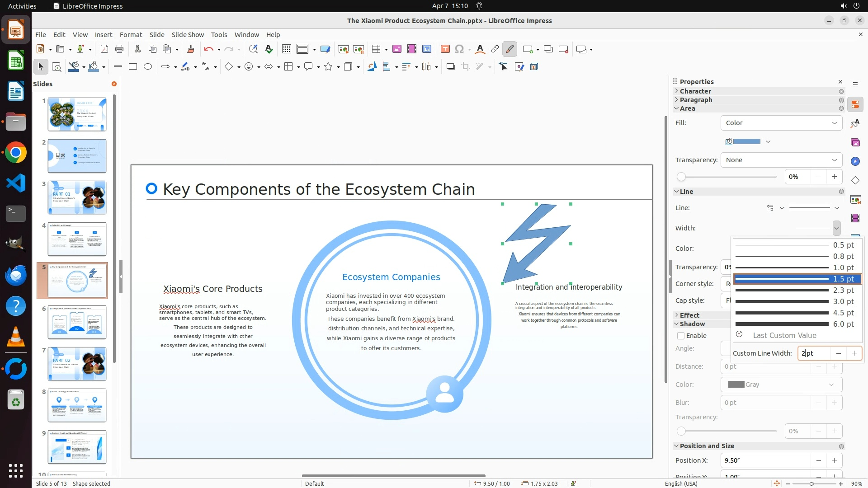Choose the 3.0 pt line width
The image size is (868, 488).
click(797, 301)
